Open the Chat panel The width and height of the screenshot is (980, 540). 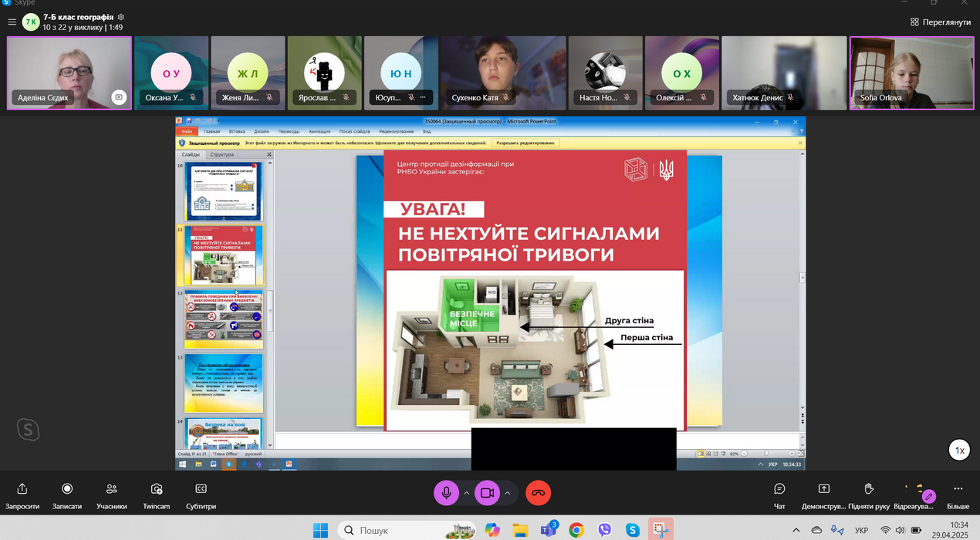tap(779, 489)
